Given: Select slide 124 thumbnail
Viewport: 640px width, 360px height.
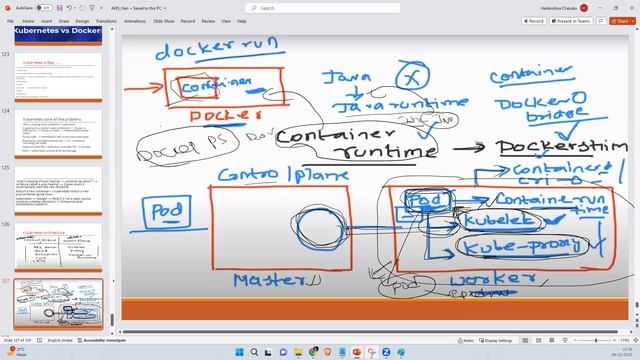Looking at the screenshot, I should [58, 134].
